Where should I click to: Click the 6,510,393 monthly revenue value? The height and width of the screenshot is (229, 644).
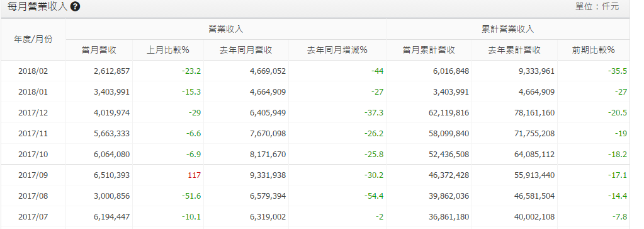click(111, 175)
